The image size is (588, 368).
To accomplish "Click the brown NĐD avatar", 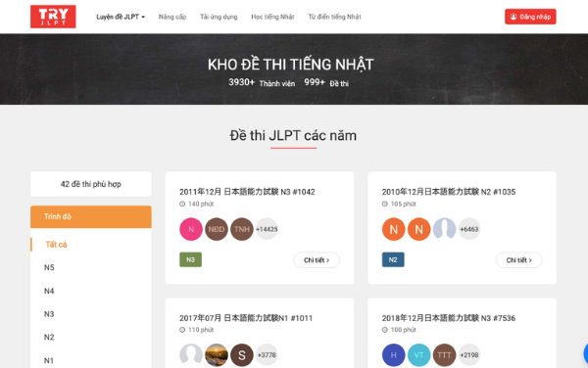I will tap(217, 229).
